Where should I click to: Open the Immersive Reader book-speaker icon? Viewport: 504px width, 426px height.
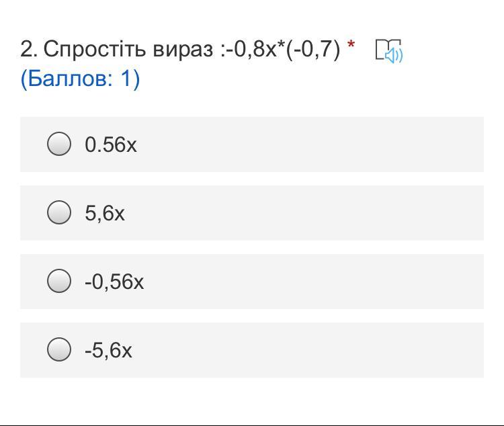click(388, 50)
